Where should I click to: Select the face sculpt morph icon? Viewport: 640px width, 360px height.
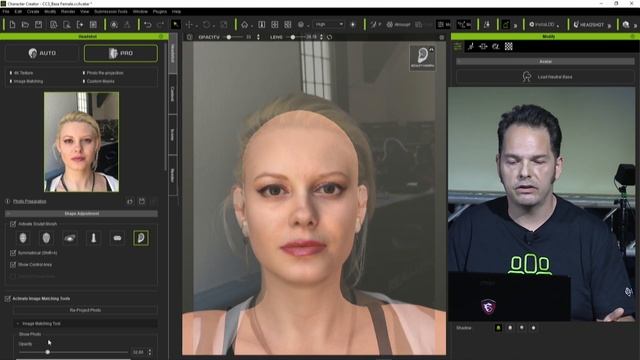click(46, 238)
